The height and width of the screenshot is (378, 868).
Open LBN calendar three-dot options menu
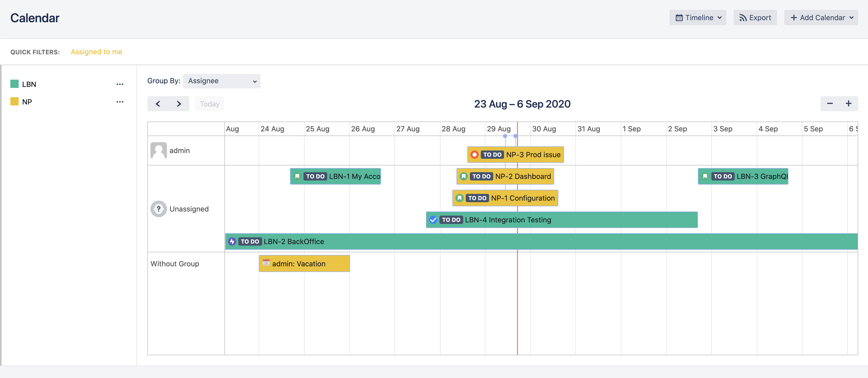coord(120,84)
